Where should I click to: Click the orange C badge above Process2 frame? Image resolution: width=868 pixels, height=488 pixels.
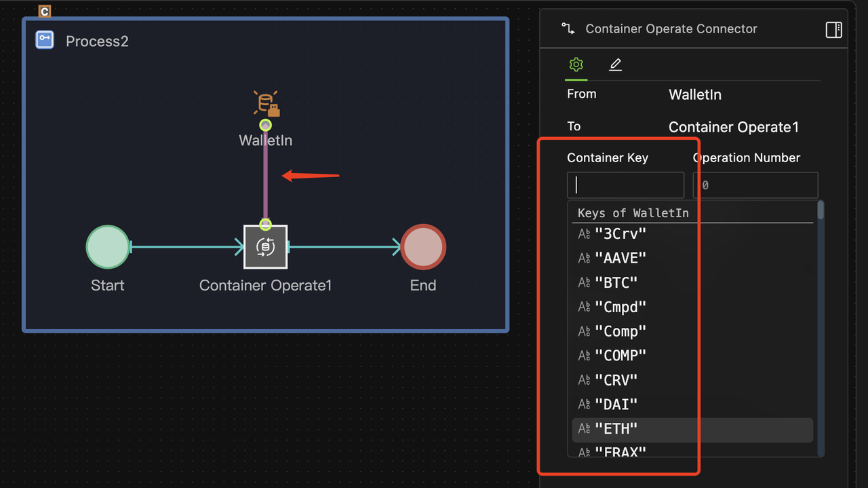pos(44,11)
